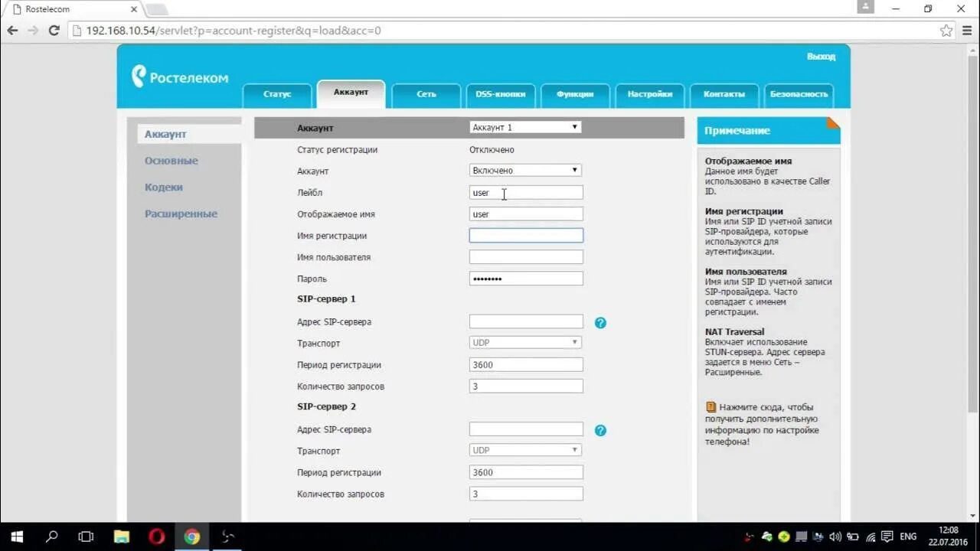Click Количество запросов field for SIP-сервер 1
This screenshot has height=551, width=980.
click(x=526, y=386)
